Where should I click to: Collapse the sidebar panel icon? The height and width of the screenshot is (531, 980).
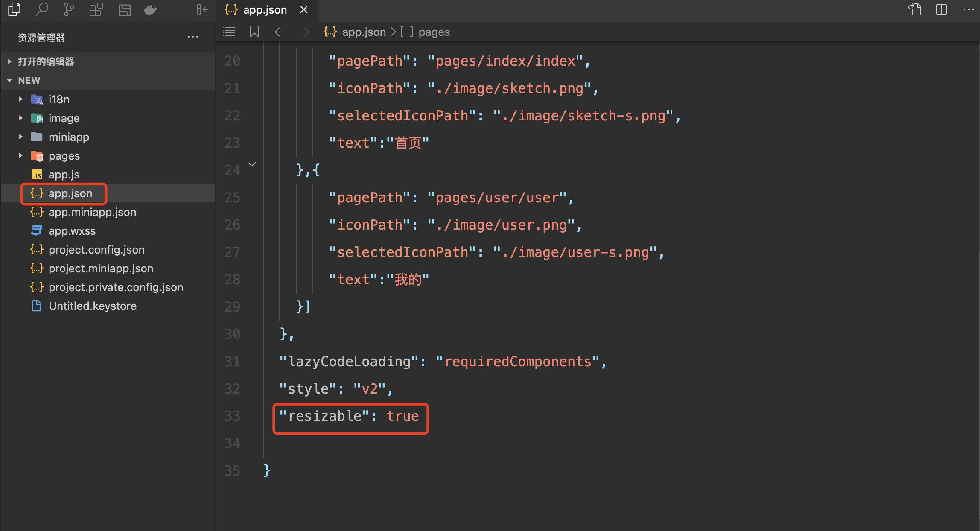tap(202, 9)
